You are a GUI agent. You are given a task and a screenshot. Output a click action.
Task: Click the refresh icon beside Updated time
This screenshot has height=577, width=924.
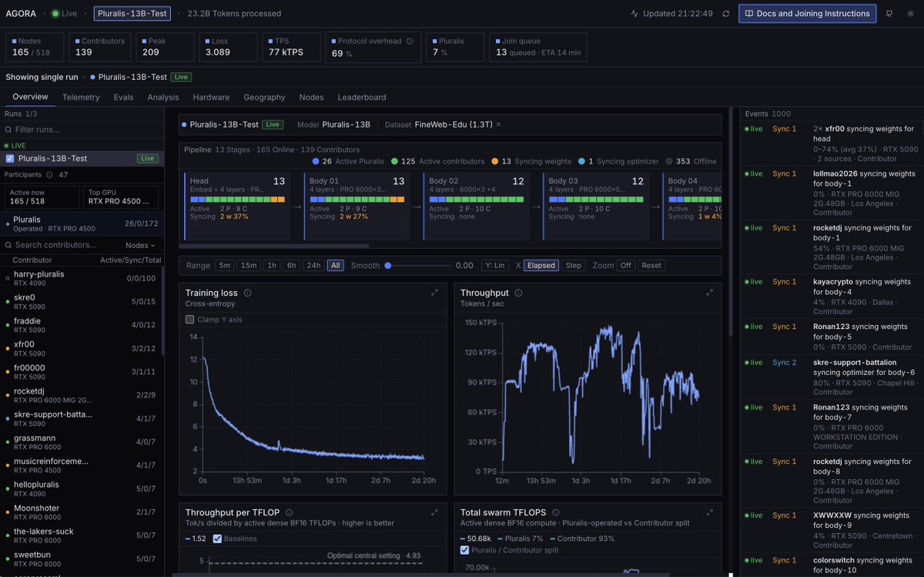pyautogui.click(x=725, y=13)
